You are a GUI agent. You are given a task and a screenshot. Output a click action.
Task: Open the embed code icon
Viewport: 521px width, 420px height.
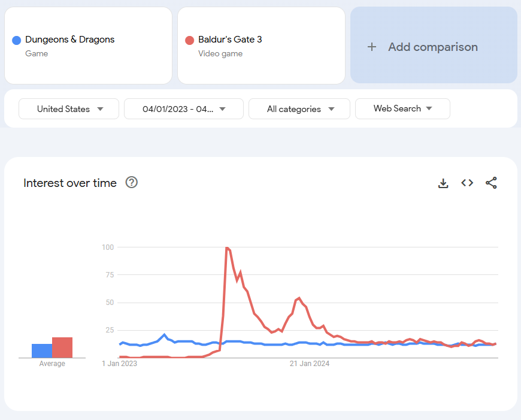click(467, 183)
